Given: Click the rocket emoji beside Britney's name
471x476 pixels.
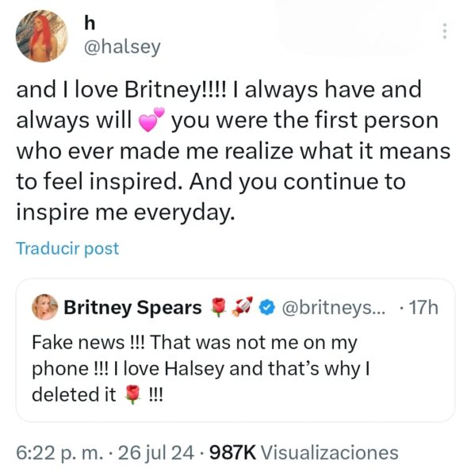Looking at the screenshot, I should pos(242,306).
